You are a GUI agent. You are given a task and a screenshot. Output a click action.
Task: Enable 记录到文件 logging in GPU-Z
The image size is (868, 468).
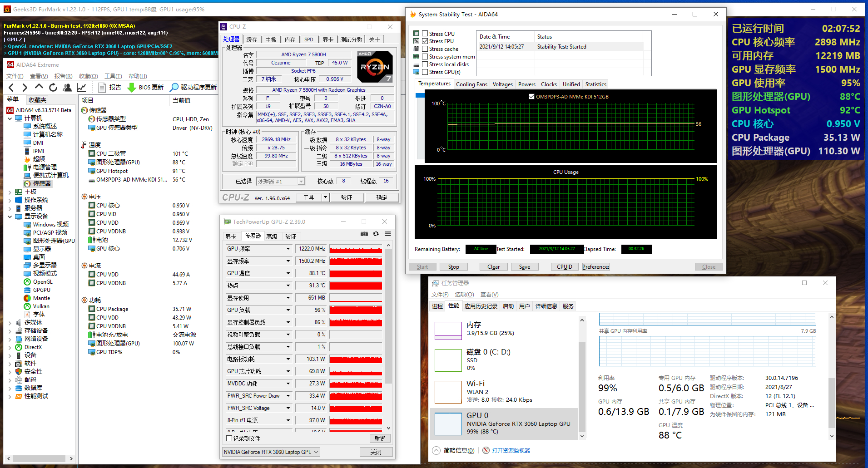229,438
